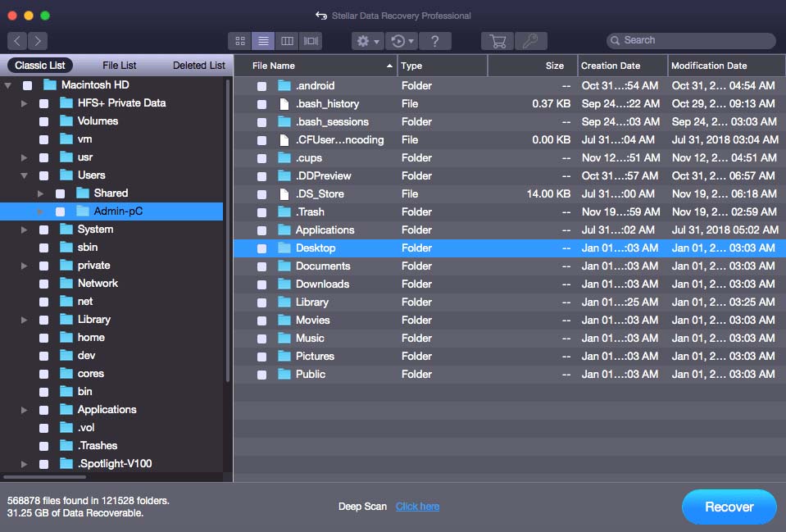Image resolution: width=786 pixels, height=532 pixels.
Task: Click the vertical scrollbar of the tree panel
Action: click(228, 230)
